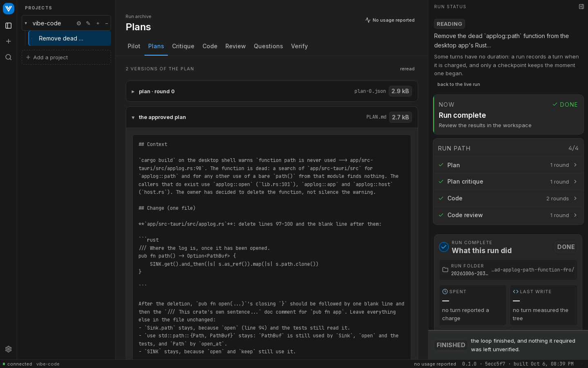Click the reread link
The image size is (588, 368).
pyautogui.click(x=407, y=69)
